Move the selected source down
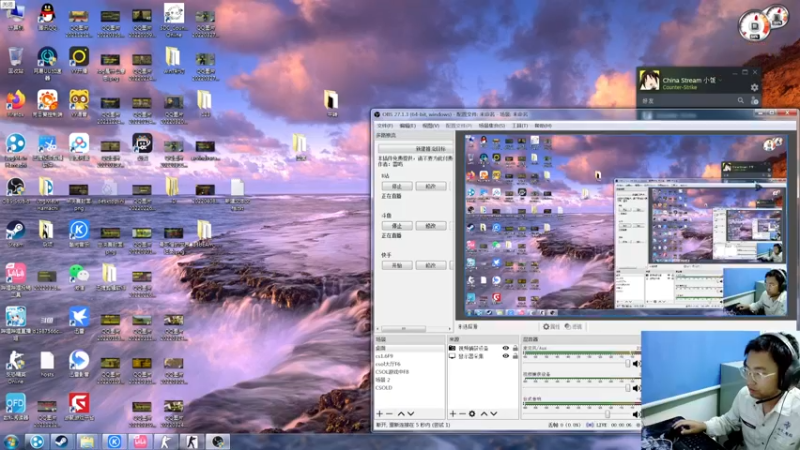Image resolution: width=800 pixels, height=450 pixels. pyautogui.click(x=494, y=414)
